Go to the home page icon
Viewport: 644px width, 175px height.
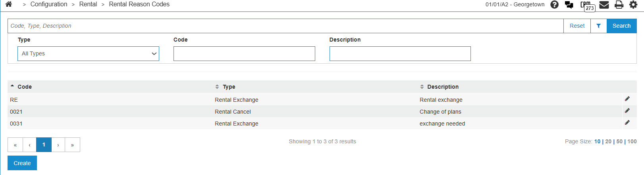tap(8, 4)
